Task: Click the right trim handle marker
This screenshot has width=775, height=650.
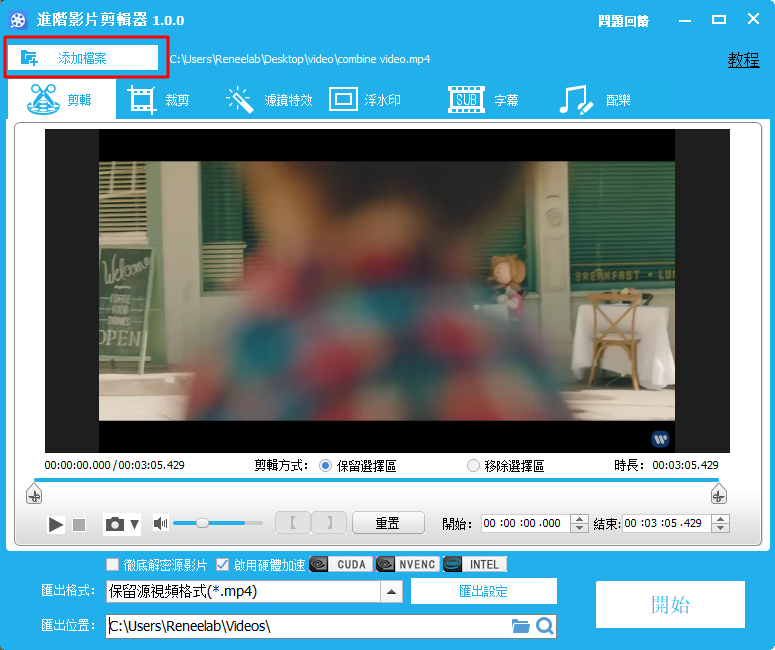Action: 718,494
